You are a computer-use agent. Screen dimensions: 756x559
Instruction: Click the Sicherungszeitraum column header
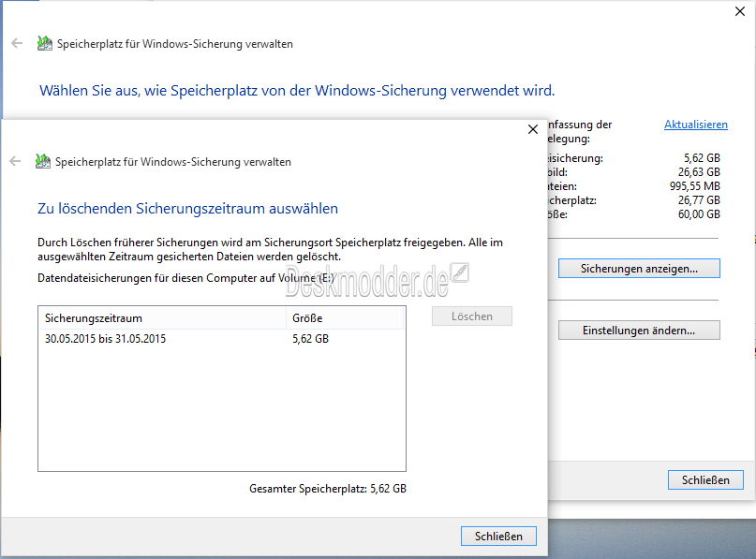[x=162, y=318]
